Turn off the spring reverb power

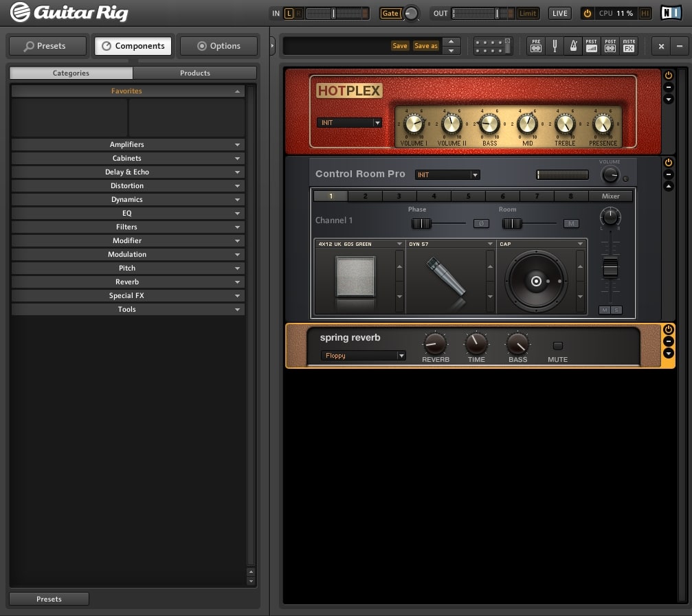coord(669,330)
